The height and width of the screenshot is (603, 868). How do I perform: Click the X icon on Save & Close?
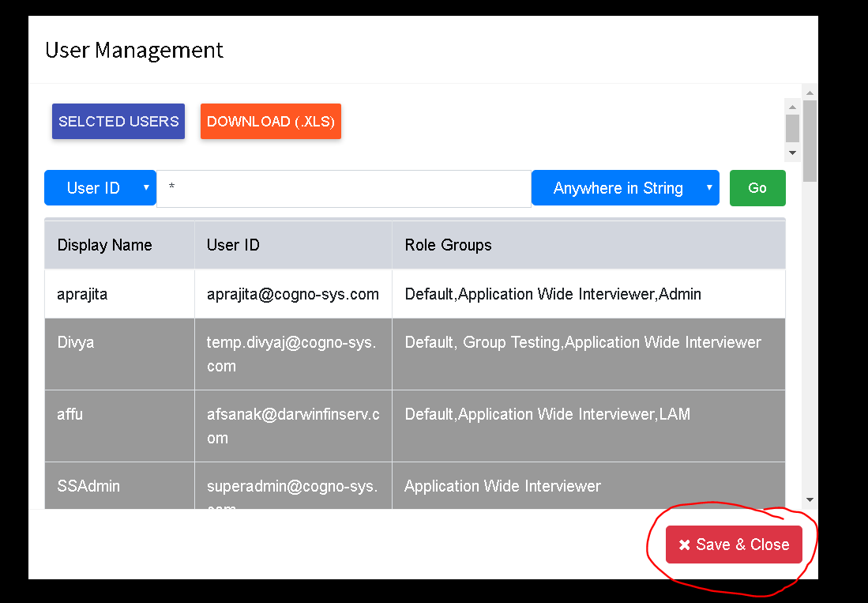pos(684,545)
